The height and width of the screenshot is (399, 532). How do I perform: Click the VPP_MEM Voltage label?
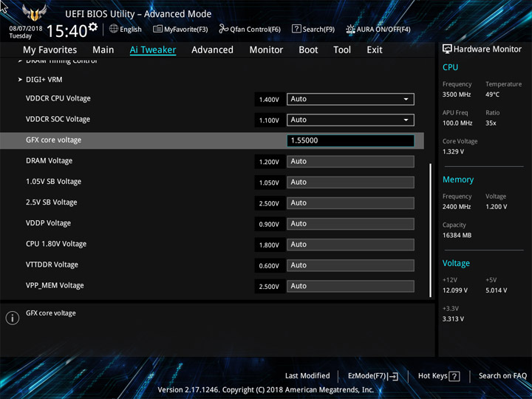[x=55, y=285]
